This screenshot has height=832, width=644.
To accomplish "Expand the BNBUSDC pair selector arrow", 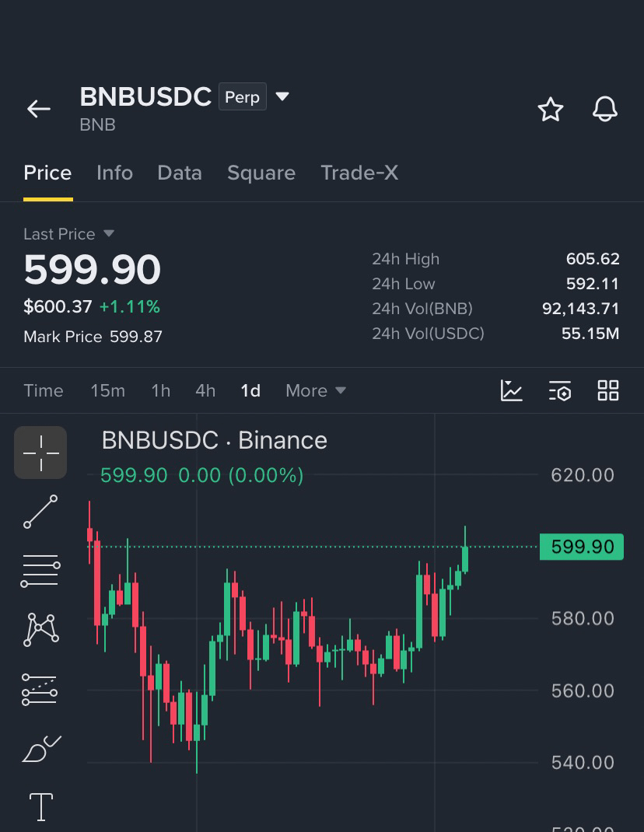I will (282, 96).
